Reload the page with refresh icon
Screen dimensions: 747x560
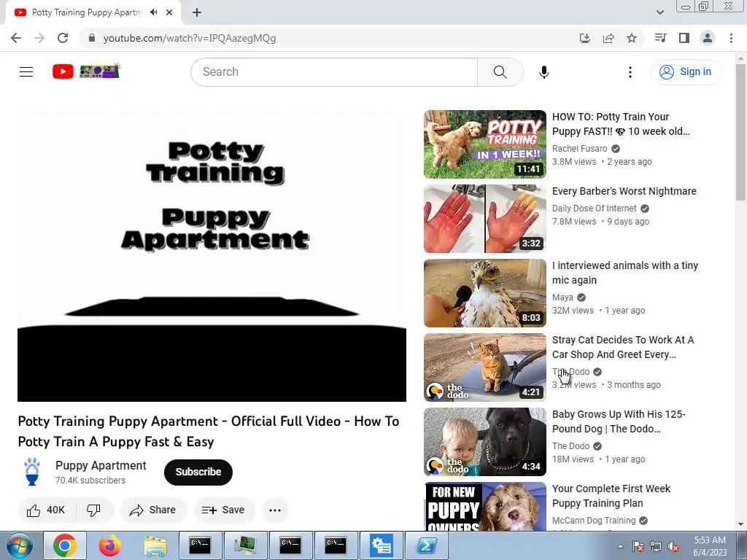63,38
